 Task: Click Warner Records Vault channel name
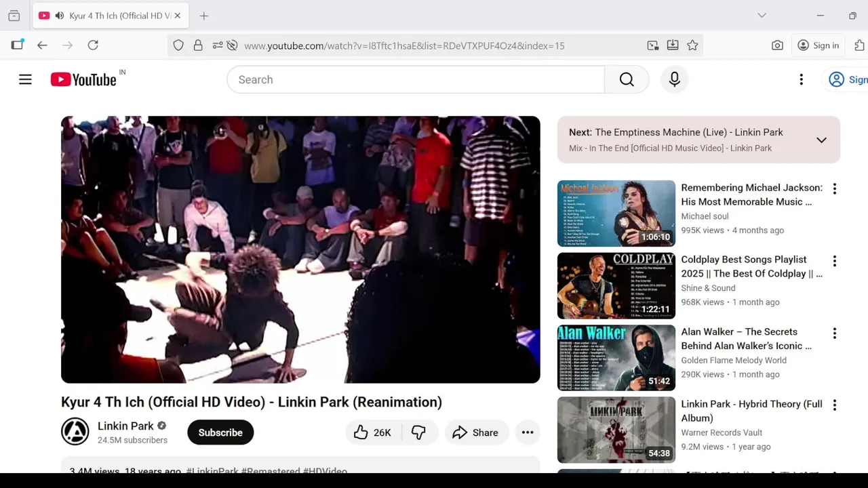click(x=722, y=432)
